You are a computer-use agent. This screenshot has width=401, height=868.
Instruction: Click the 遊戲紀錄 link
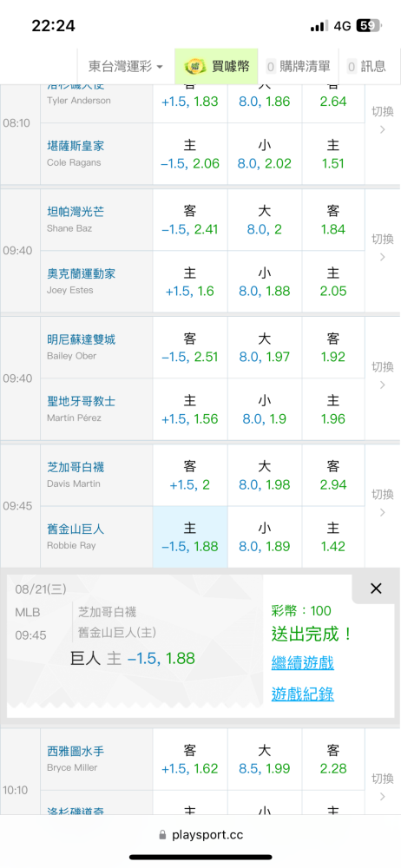point(302,694)
